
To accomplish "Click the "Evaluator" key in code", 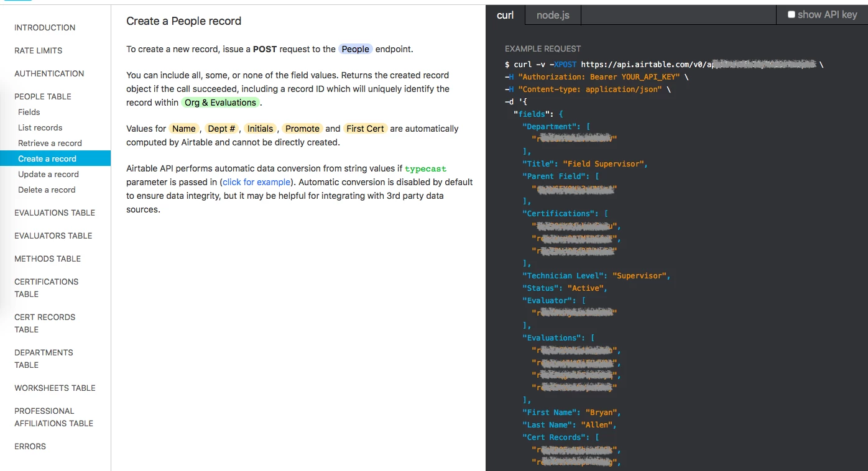I will click(547, 301).
